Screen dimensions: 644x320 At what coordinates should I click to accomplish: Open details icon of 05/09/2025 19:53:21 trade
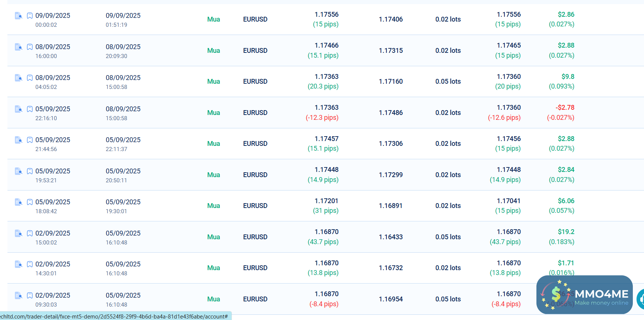pyautogui.click(x=18, y=171)
